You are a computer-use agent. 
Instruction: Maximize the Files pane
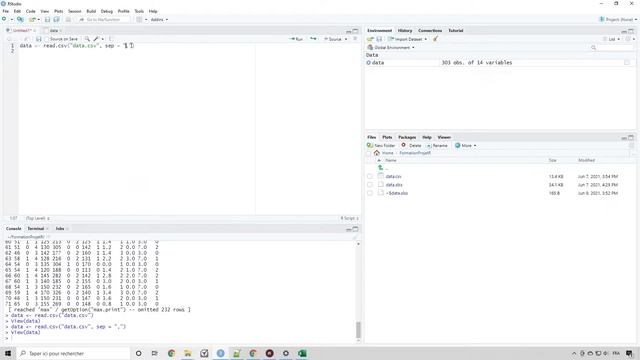pyautogui.click(x=631, y=138)
